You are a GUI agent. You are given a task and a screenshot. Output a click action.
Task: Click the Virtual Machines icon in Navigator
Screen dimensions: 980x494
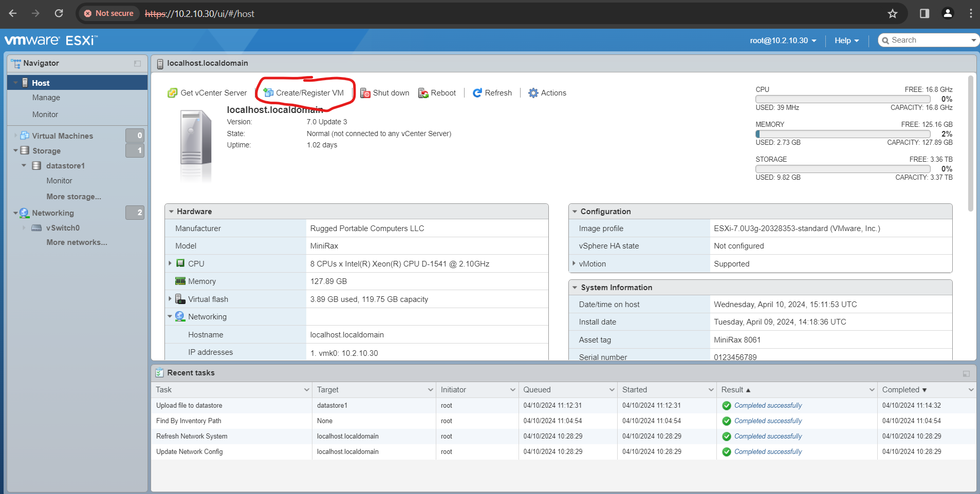coord(25,136)
